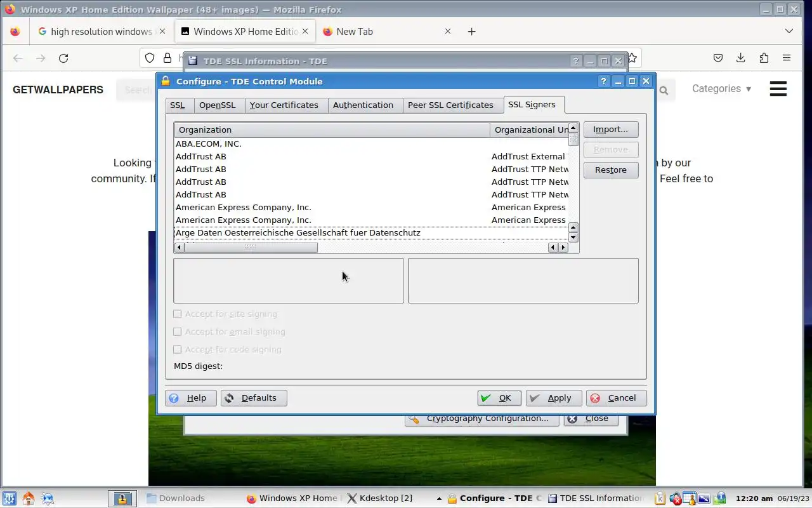
Task: Sort by the Organization column header
Action: [x=332, y=130]
